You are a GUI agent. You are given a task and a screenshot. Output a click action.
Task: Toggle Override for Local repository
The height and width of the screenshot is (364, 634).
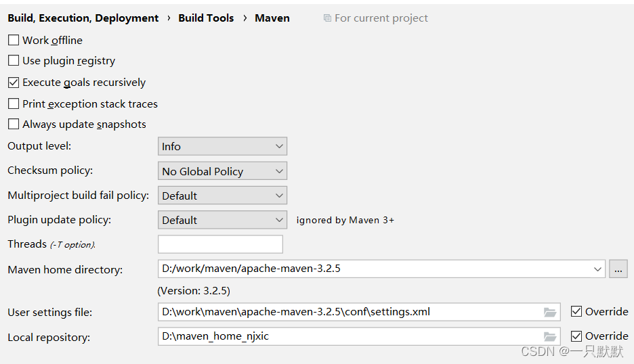[x=576, y=336]
